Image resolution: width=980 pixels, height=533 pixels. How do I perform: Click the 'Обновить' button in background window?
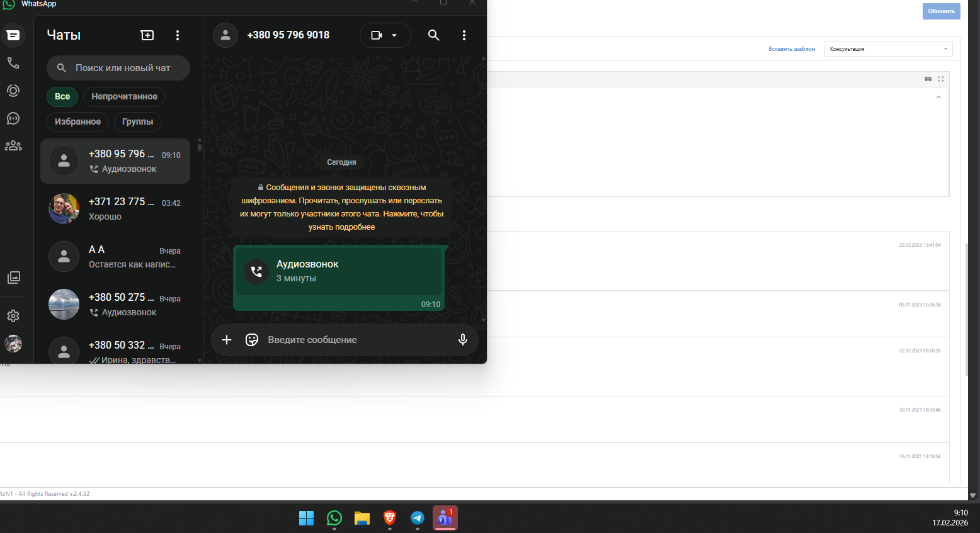(942, 11)
